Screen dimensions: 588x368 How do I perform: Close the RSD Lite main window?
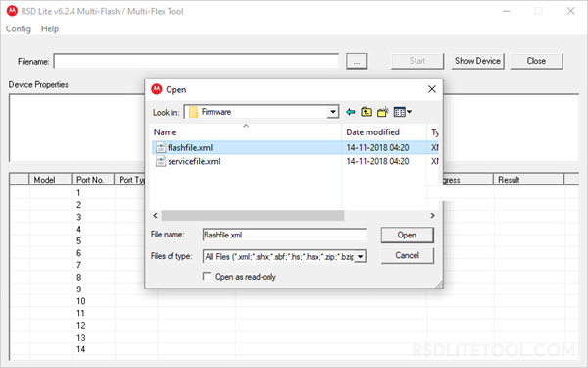[x=570, y=11]
